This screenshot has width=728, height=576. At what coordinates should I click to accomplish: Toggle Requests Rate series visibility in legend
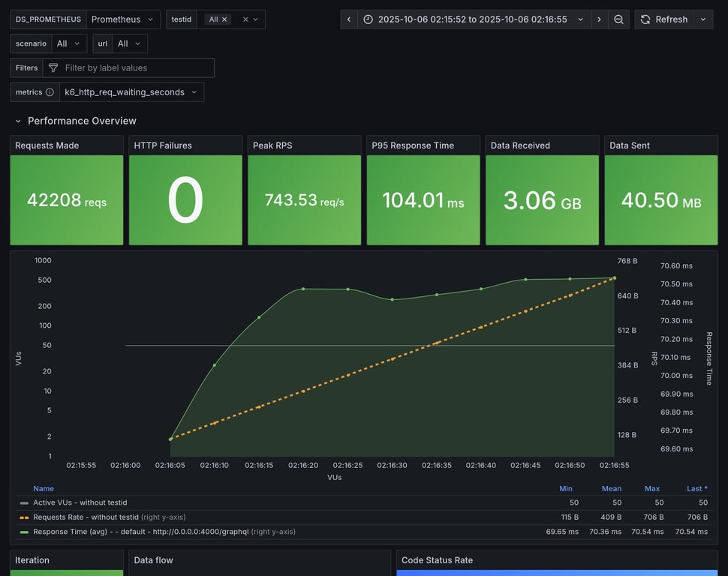pyautogui.click(x=86, y=517)
